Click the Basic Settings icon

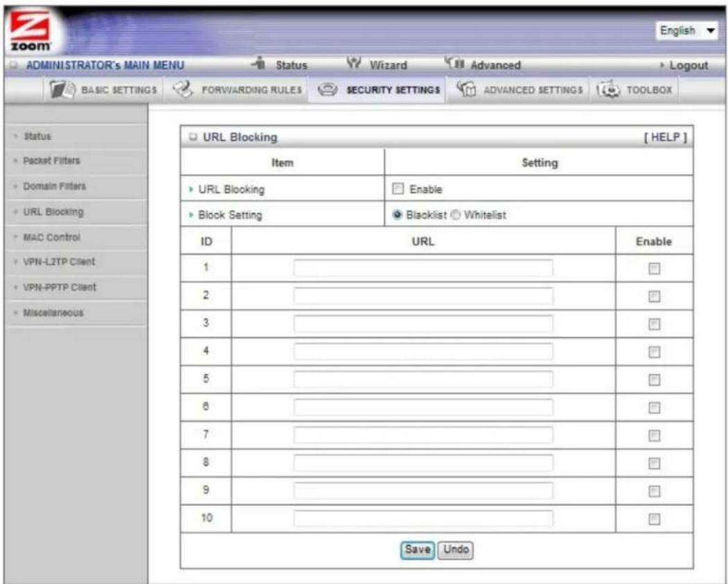click(62, 89)
